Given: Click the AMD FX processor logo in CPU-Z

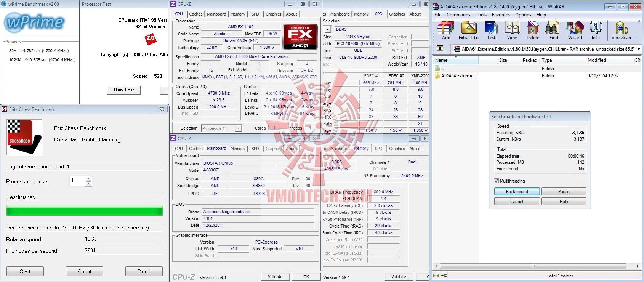Looking at the screenshot, I should 300,37.
